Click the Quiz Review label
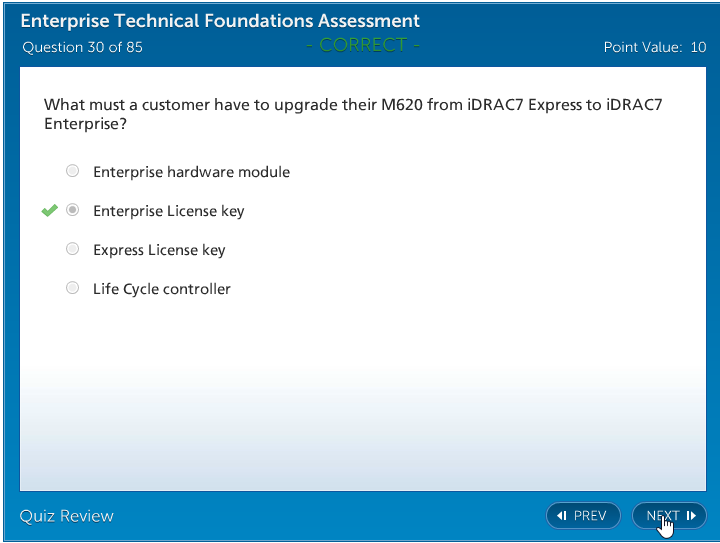This screenshot has height=543, width=720. pos(67,516)
